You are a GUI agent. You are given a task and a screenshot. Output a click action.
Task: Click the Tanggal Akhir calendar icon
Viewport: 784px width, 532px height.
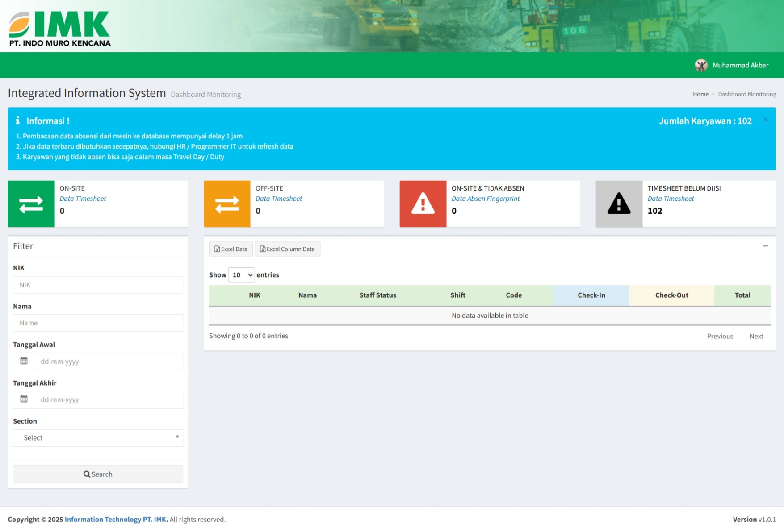[x=24, y=399]
